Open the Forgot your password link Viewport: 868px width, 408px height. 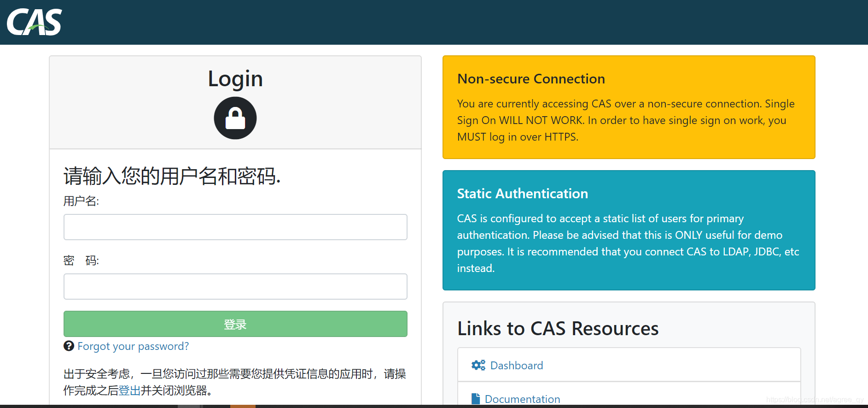[133, 346]
